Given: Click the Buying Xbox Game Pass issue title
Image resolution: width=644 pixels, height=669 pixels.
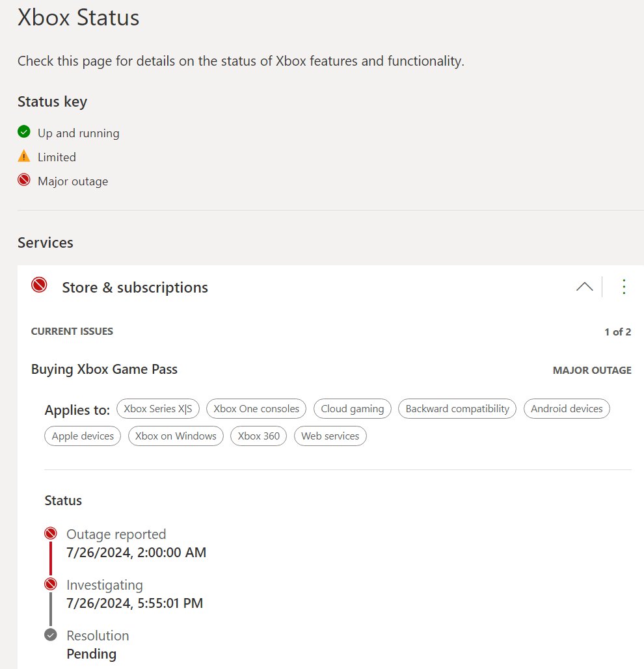Looking at the screenshot, I should (104, 369).
